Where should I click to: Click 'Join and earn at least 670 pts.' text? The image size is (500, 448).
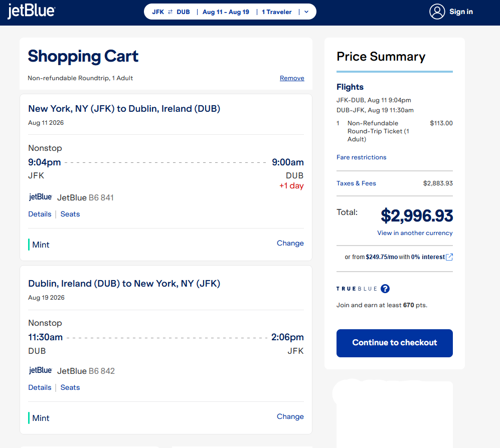click(382, 305)
